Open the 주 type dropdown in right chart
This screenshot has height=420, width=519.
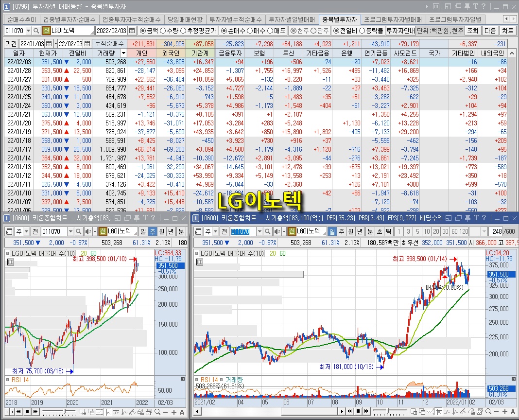coord(215,231)
